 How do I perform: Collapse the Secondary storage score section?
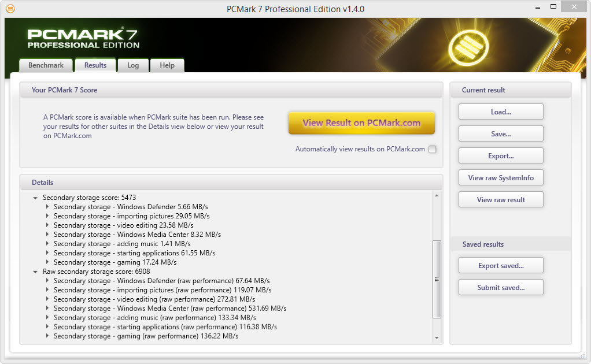point(35,198)
